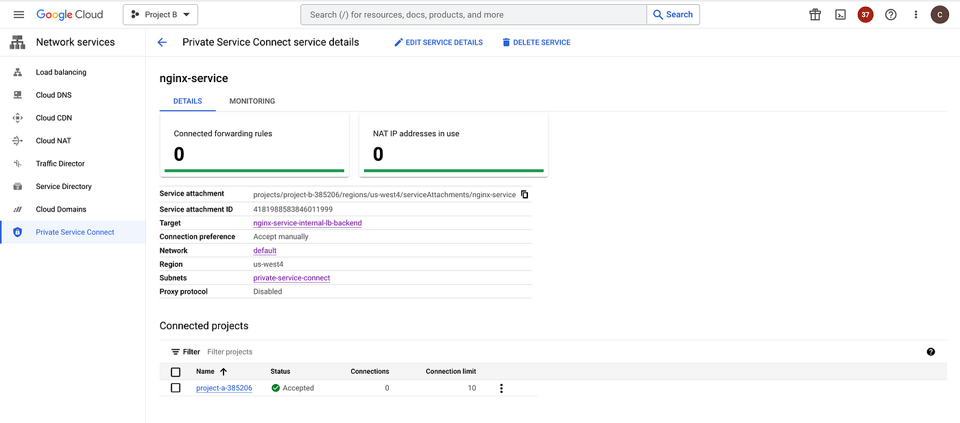Viewport: 960px width, 423px height.
Task: Sort by Name column arrow
Action: [x=223, y=372]
